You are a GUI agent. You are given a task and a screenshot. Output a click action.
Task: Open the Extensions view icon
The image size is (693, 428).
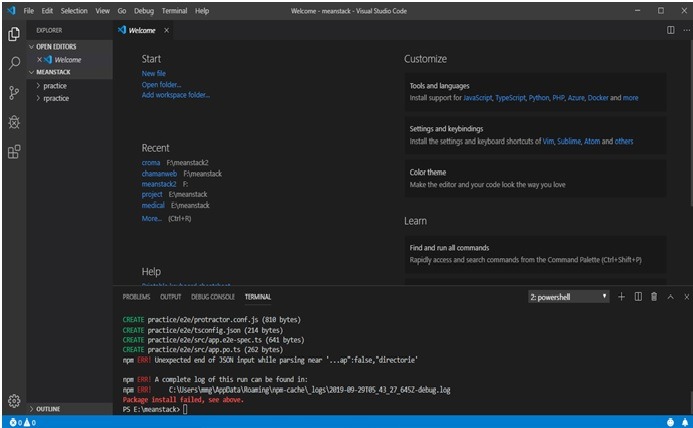14,152
